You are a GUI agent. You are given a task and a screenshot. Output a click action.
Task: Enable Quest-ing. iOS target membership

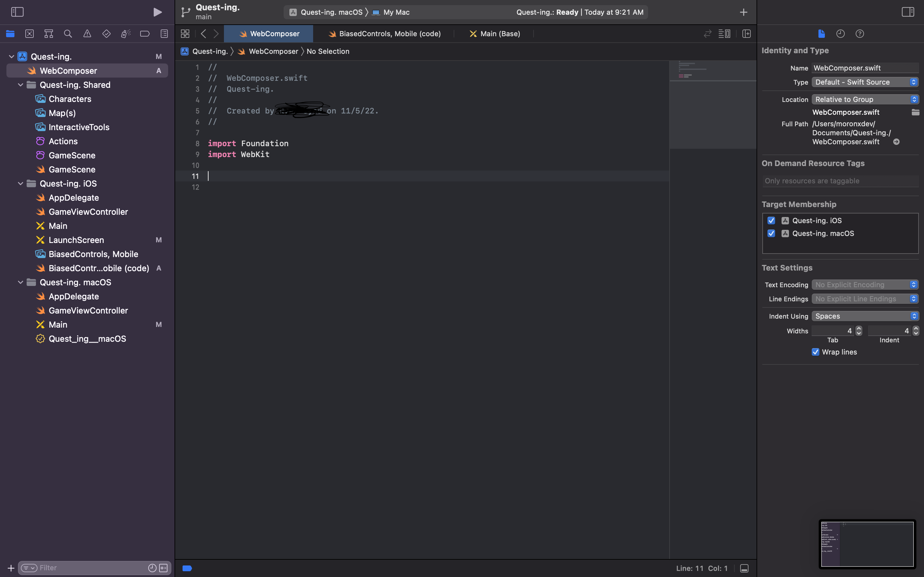(x=771, y=220)
